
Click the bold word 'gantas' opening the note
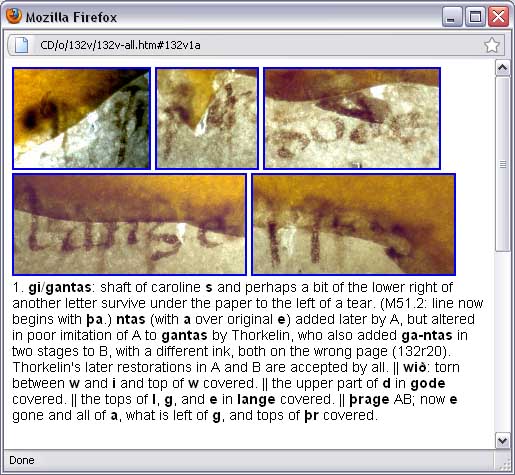pos(68,288)
